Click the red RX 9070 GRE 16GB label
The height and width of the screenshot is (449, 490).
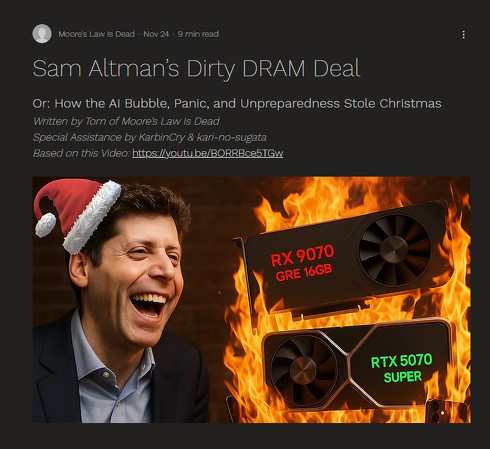tap(302, 263)
